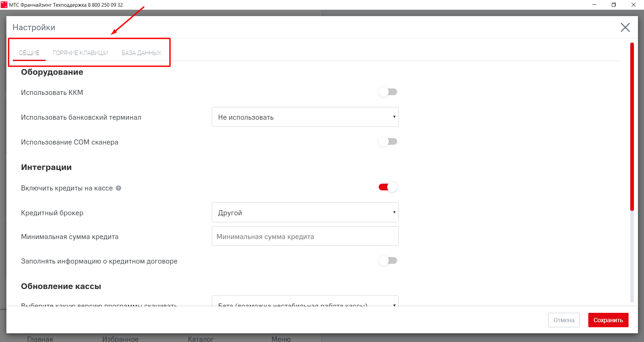The height and width of the screenshot is (342, 644).
Task: Close the application window
Action: 634,5
